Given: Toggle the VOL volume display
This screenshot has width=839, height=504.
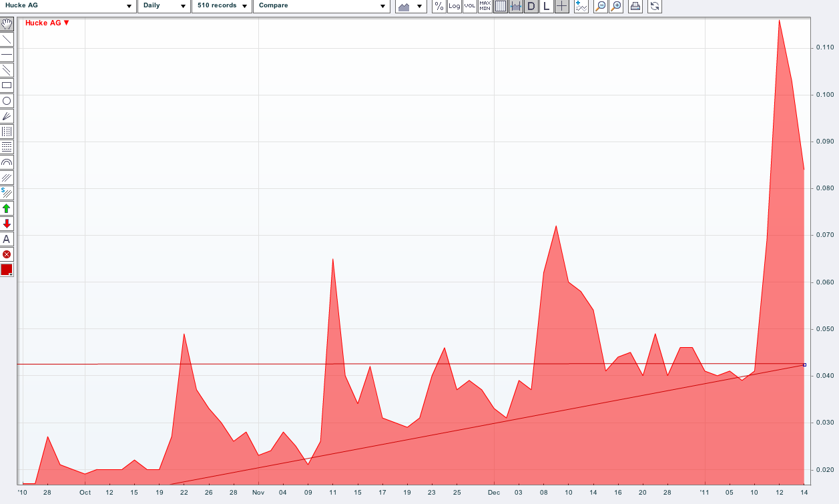Looking at the screenshot, I should tap(470, 7).
